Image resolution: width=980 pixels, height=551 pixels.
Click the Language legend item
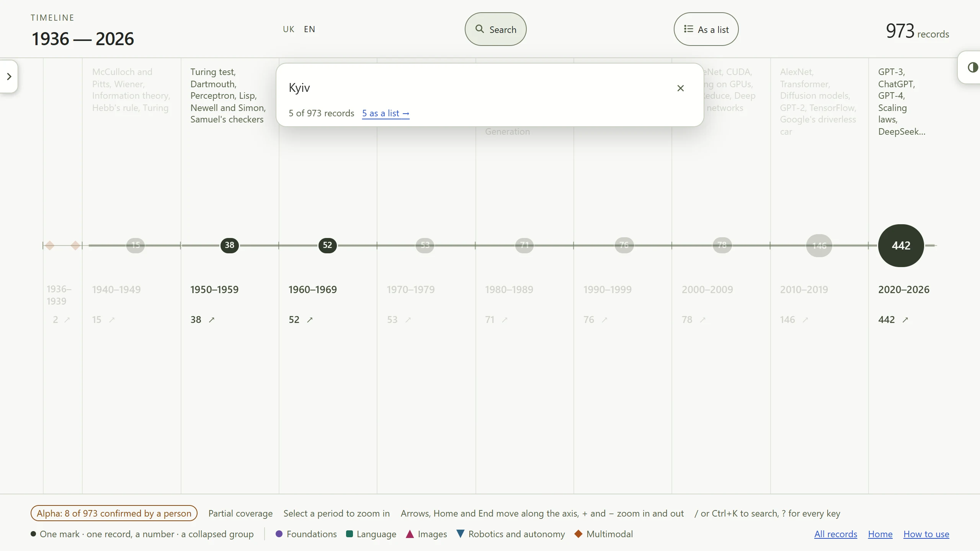[x=371, y=534]
